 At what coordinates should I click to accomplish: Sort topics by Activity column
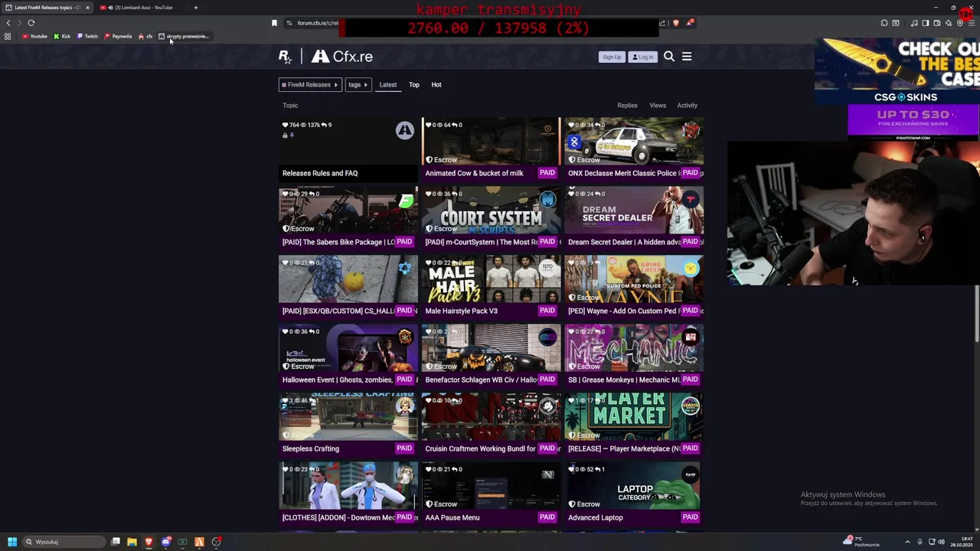687,106
